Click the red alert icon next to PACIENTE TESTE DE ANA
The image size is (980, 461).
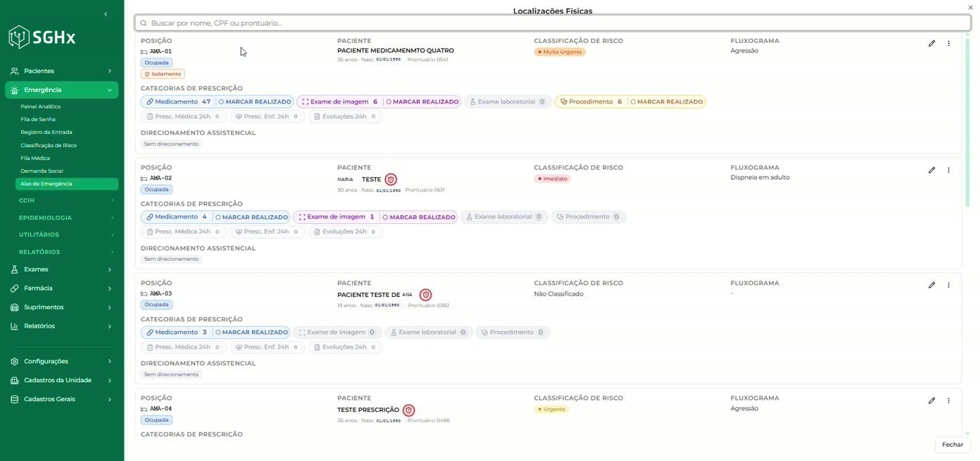click(x=425, y=295)
